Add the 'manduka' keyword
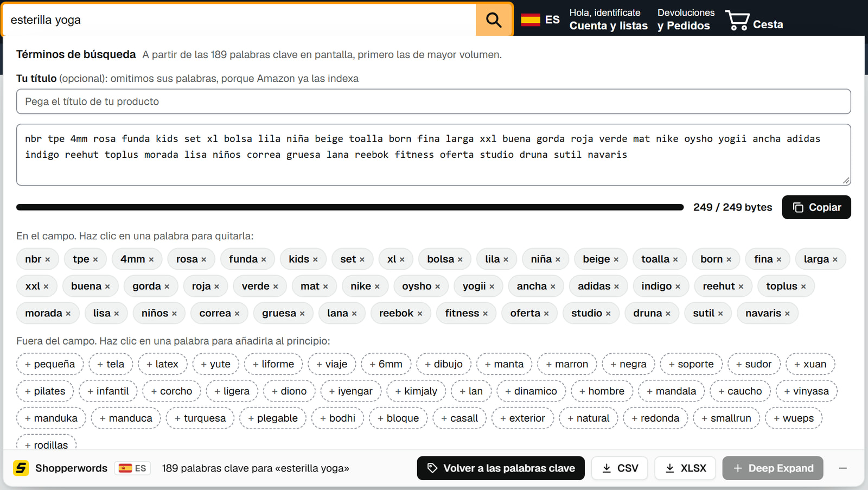This screenshot has height=490, width=868. coord(51,418)
